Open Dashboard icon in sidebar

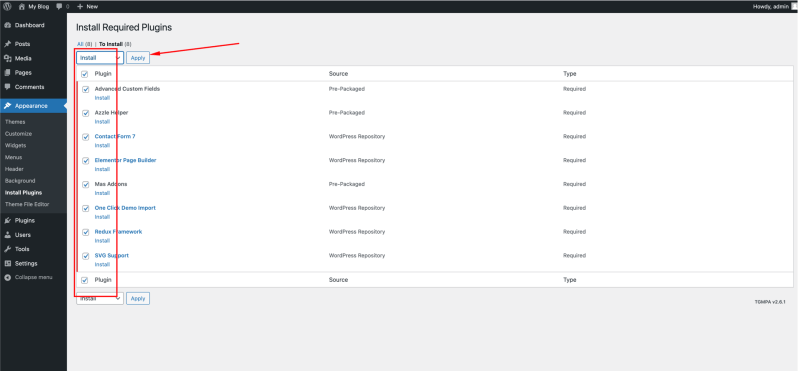(x=8, y=25)
